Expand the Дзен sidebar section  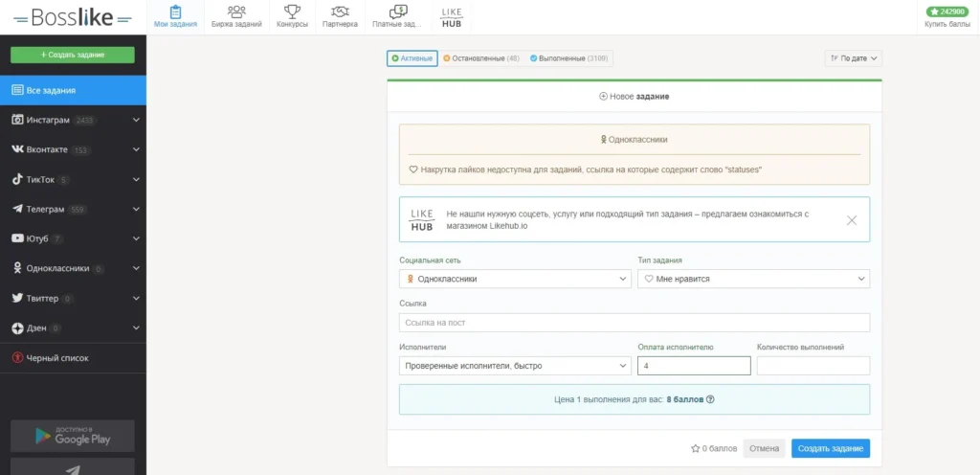tap(136, 328)
